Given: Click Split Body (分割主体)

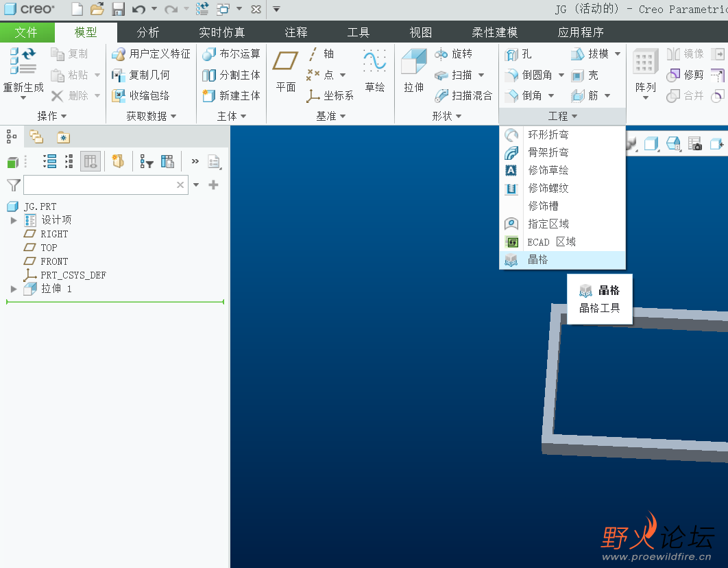Looking at the screenshot, I should tap(231, 75).
